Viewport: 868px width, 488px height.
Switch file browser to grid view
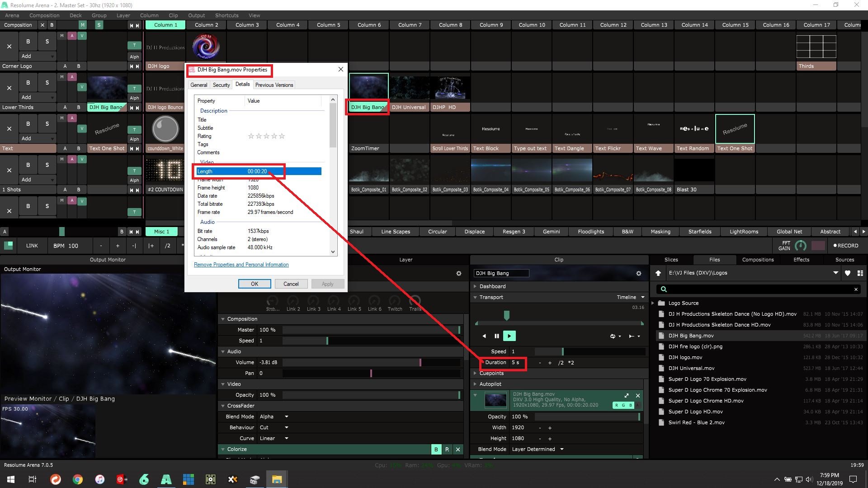pos(860,273)
